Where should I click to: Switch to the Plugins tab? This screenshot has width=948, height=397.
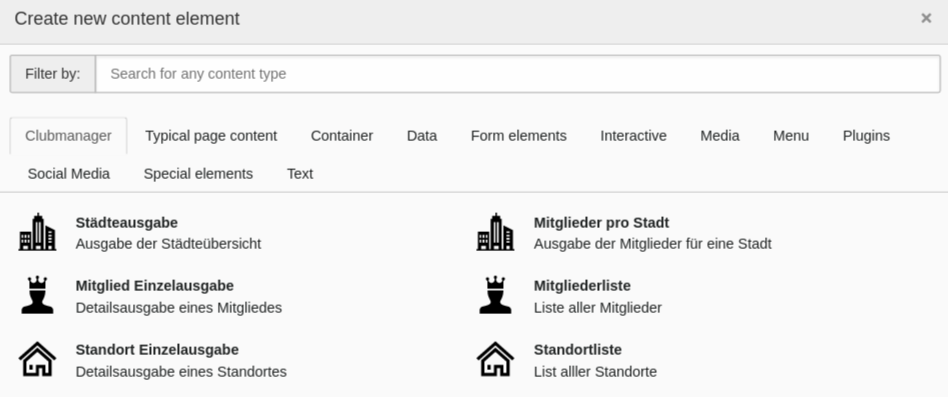tap(866, 136)
